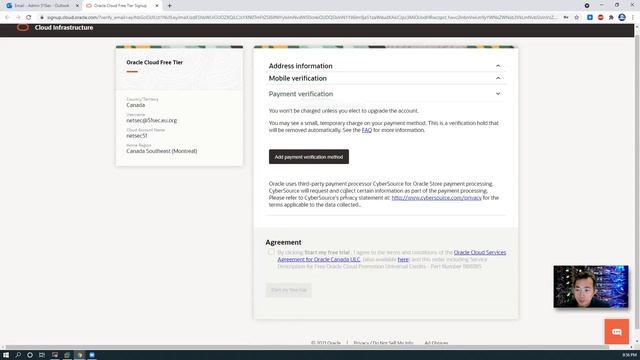This screenshot has width=640, height=360.
Task: Close the Oracle Cloud Free Tier Signup tab
Action: click(x=157, y=6)
